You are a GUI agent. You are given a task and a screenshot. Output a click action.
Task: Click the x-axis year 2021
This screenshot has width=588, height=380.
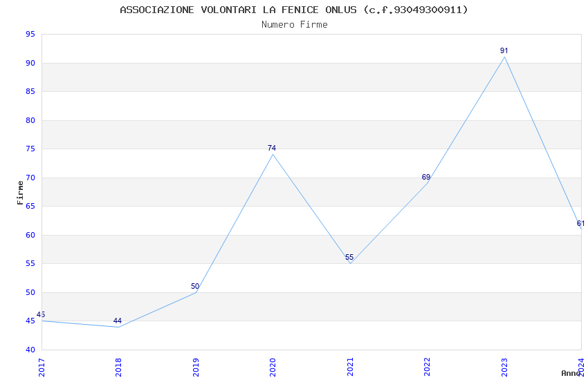(350, 367)
